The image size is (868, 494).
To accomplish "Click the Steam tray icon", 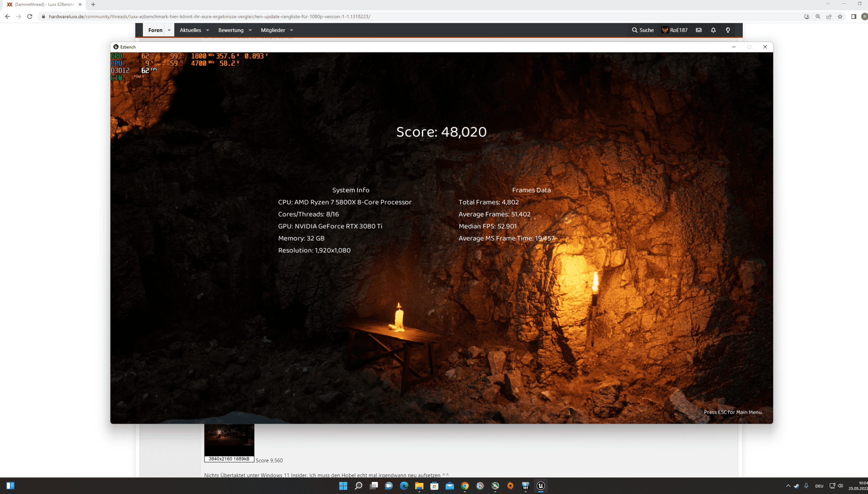I will [796, 486].
